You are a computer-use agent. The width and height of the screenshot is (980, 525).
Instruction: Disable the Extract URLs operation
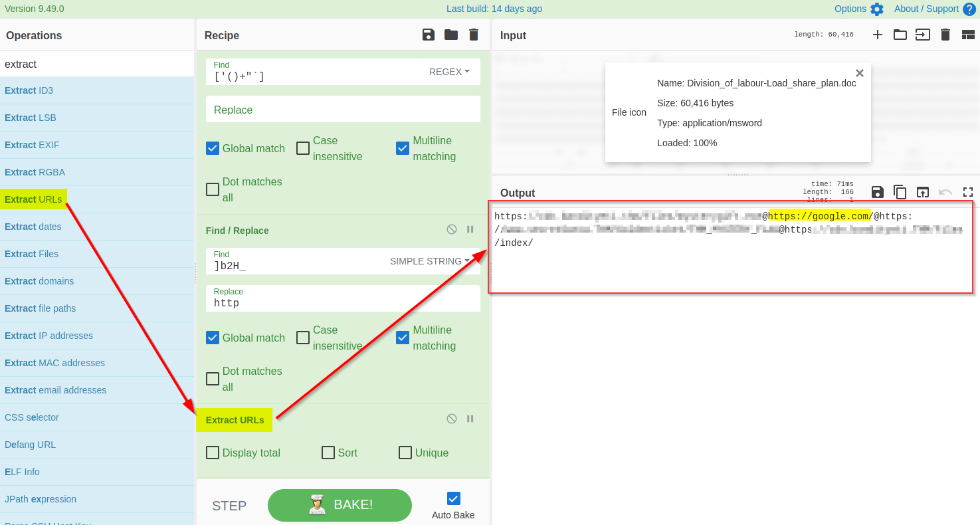pos(452,419)
